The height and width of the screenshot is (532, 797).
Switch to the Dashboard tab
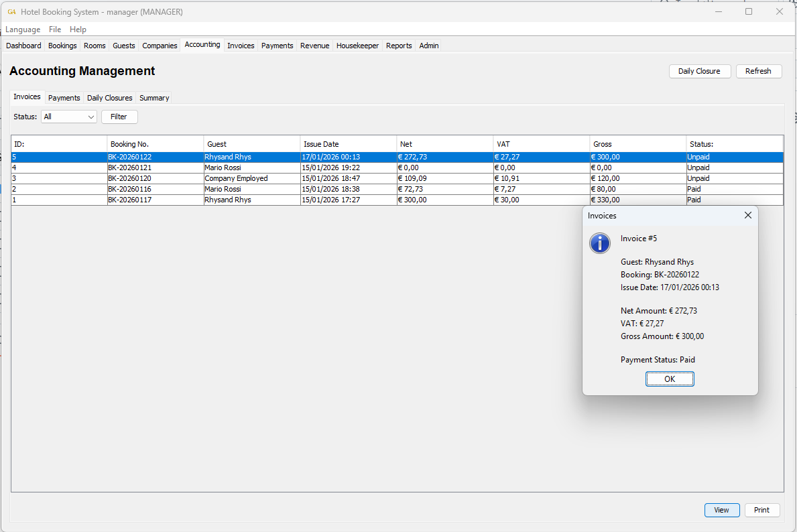(x=23, y=46)
